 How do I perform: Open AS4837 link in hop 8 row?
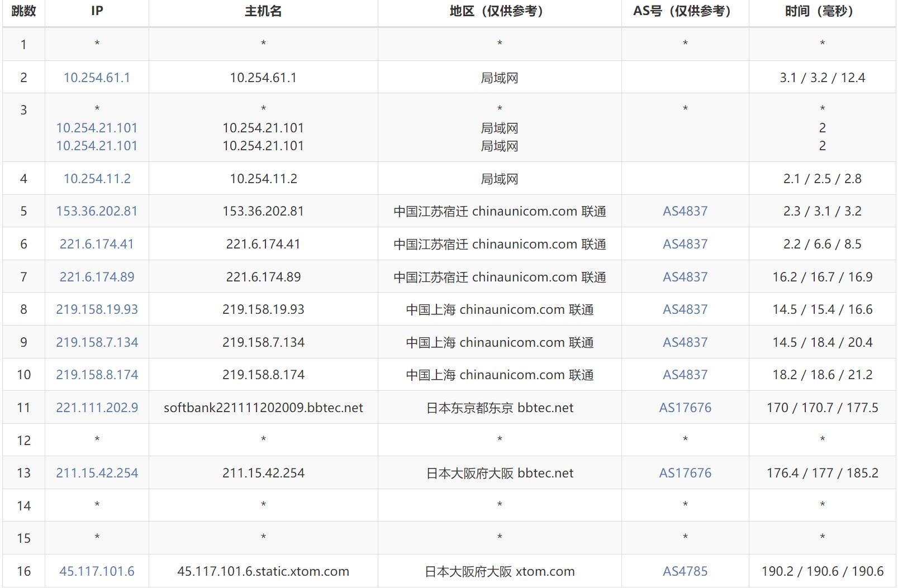coord(685,309)
